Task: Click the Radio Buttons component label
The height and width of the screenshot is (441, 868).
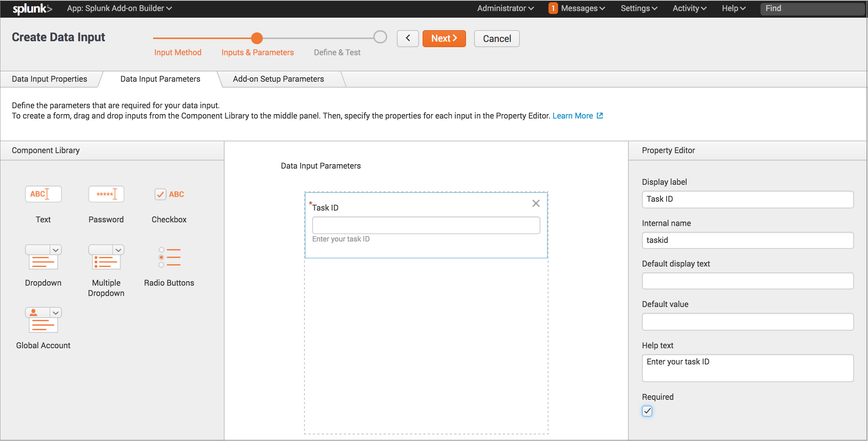Action: tap(169, 283)
